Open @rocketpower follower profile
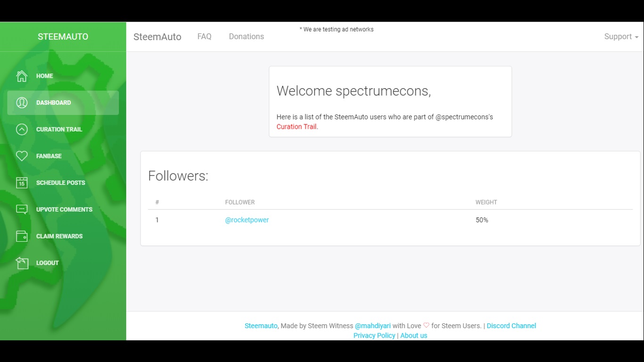 click(x=247, y=220)
